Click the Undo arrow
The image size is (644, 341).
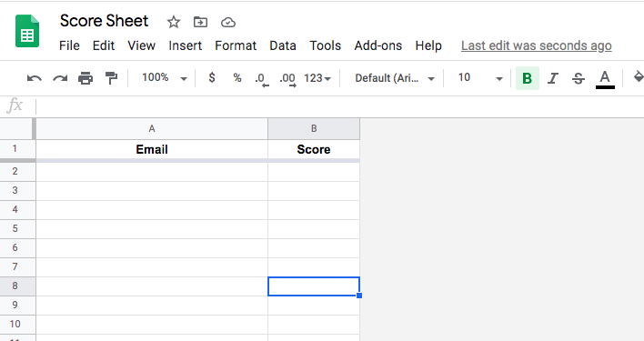(34, 77)
